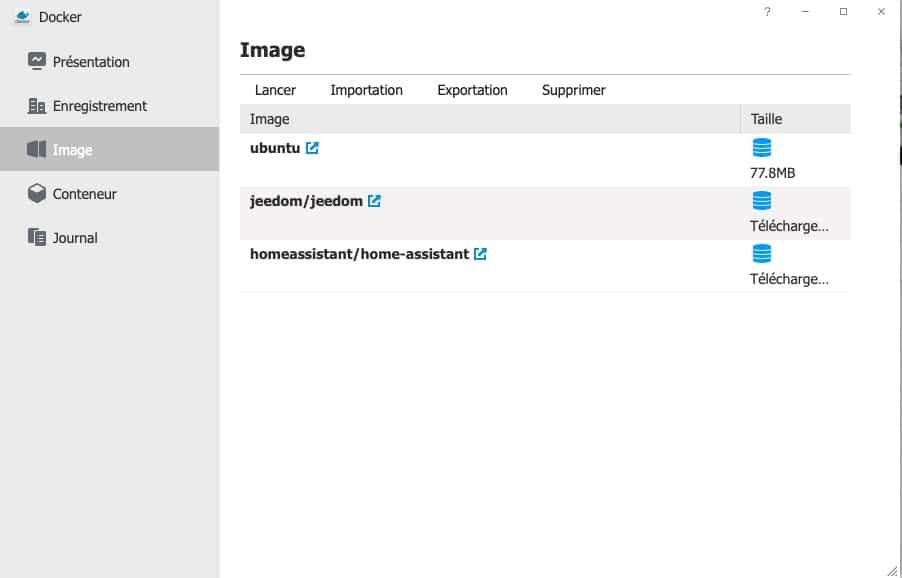Click the Enregistrement registry icon
Image resolution: width=902 pixels, height=578 pixels.
click(37, 106)
